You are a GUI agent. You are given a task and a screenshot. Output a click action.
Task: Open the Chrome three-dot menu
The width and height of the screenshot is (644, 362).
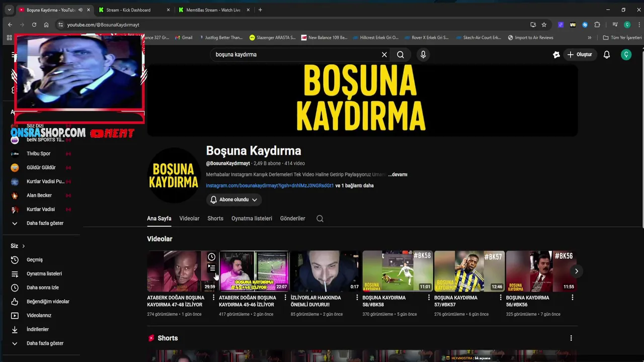(638, 25)
